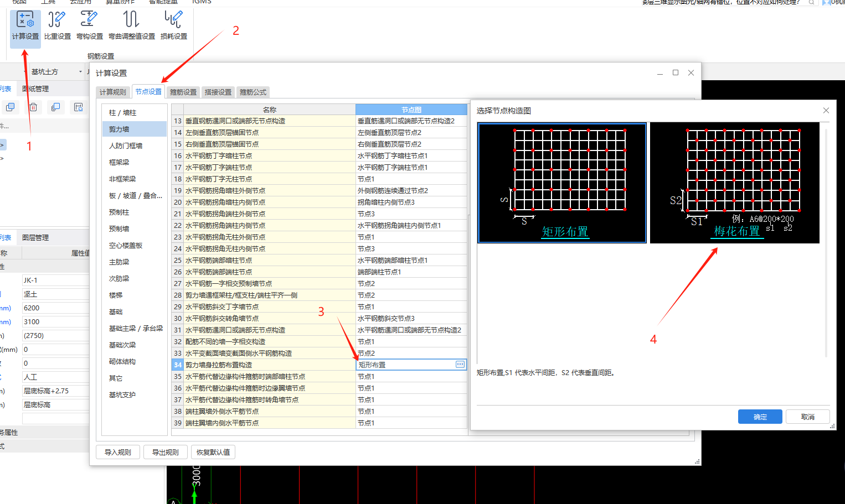Open the 计算设置 tool icon
The height and width of the screenshot is (504, 845).
25,25
